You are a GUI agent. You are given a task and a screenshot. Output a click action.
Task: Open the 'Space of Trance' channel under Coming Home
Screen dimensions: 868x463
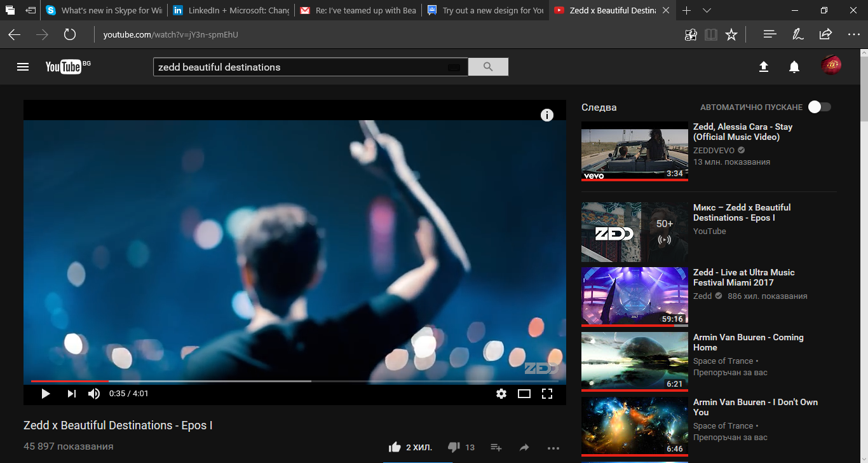[723, 361]
